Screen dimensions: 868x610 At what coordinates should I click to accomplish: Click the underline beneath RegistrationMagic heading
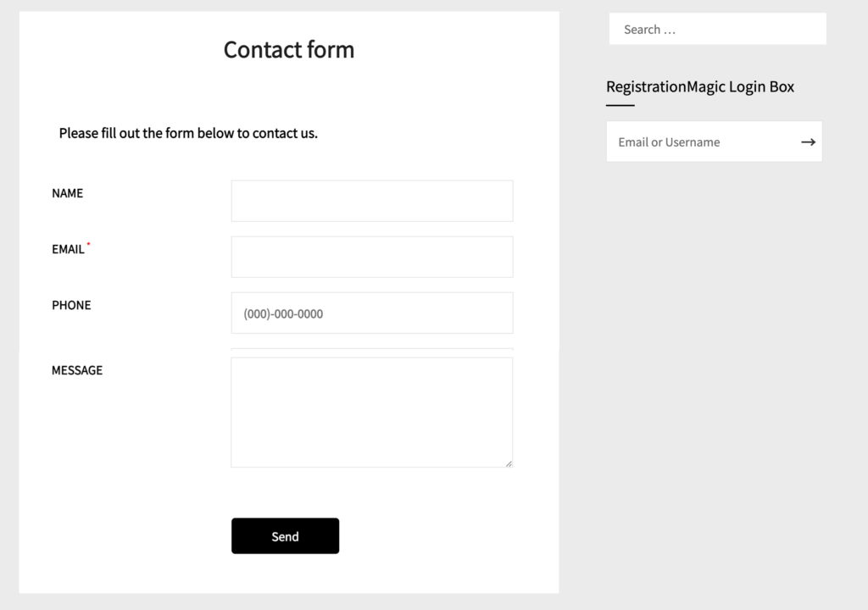620,106
